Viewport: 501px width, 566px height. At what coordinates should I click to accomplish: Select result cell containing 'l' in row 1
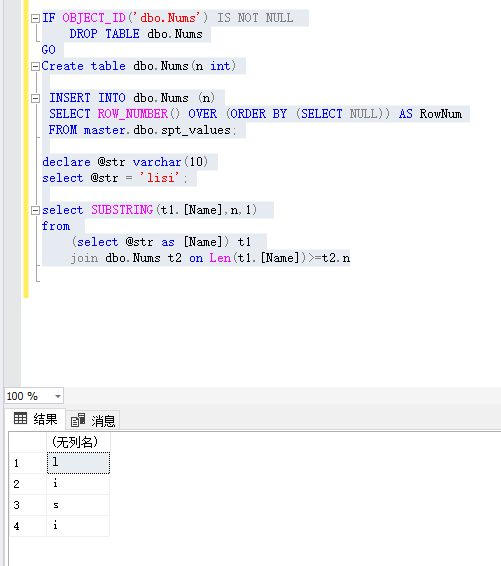(x=78, y=463)
